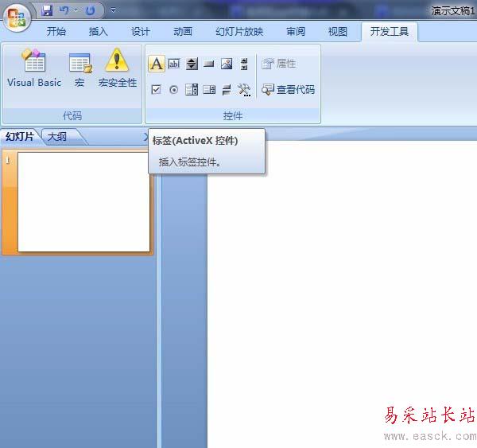Insert a Label ActiveX control

(x=157, y=64)
